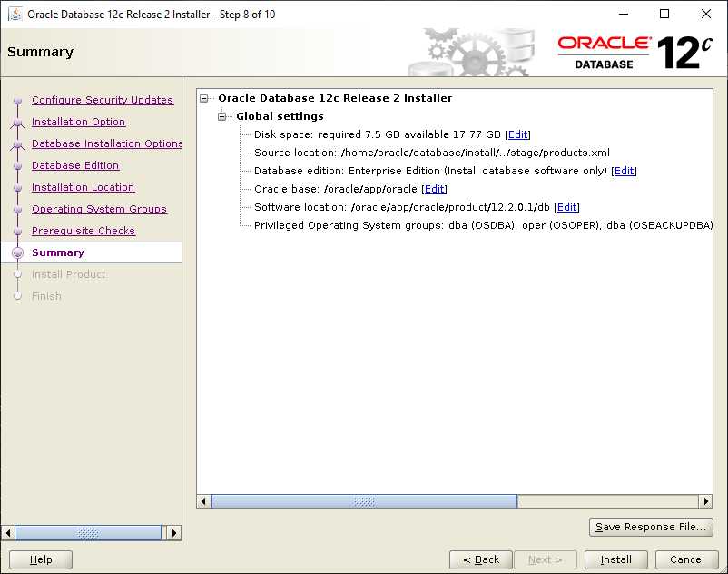Click the Cancel button

pyautogui.click(x=686, y=559)
